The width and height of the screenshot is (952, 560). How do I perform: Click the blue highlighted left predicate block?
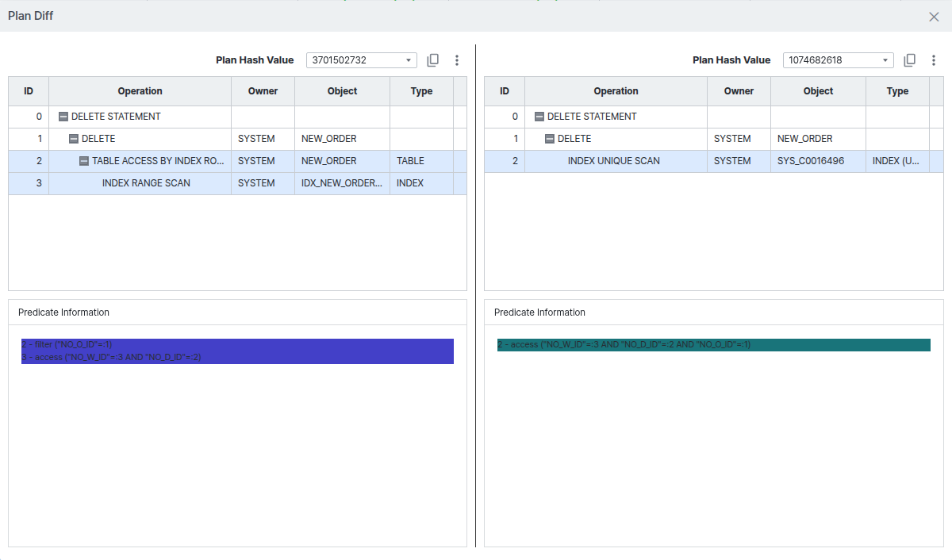(237, 351)
